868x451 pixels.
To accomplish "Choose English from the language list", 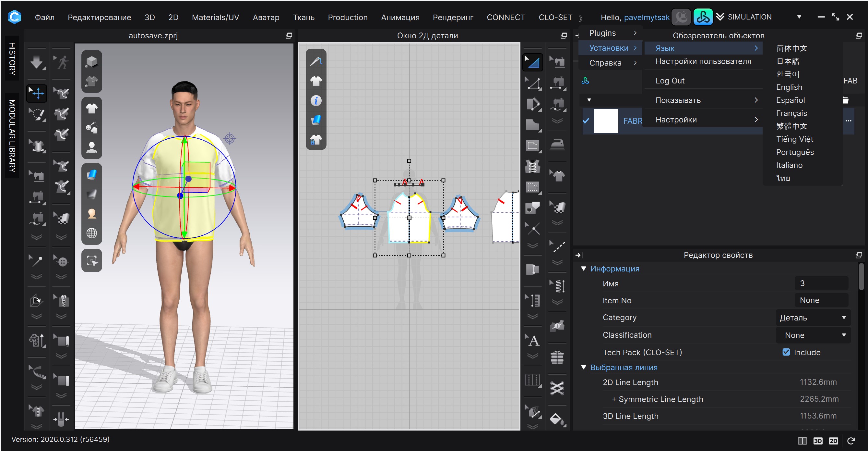I will click(x=789, y=87).
